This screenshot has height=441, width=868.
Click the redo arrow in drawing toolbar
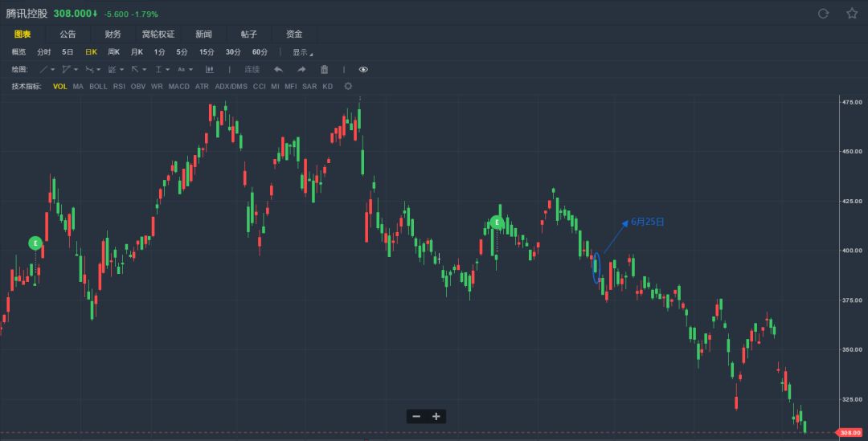point(301,70)
